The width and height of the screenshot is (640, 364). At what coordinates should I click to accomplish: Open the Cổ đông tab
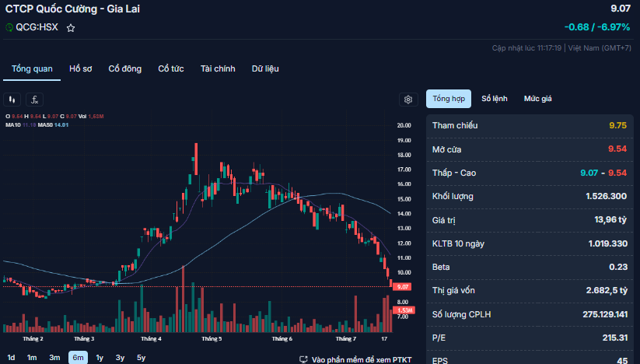(x=124, y=68)
